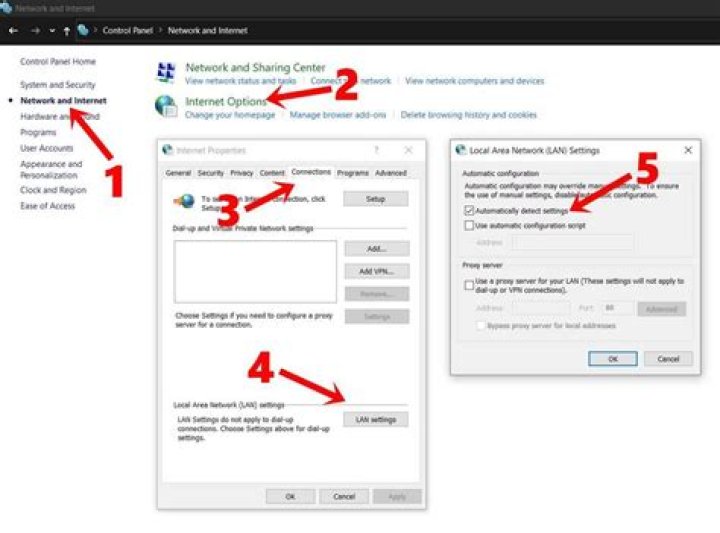The height and width of the screenshot is (533, 720).
Task: Toggle Automatically detect settings checkbox
Action: [x=469, y=210]
